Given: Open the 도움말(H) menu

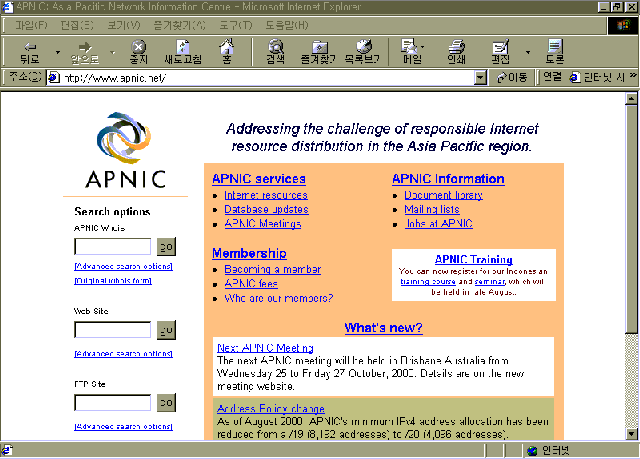Looking at the screenshot, I should pos(287,25).
